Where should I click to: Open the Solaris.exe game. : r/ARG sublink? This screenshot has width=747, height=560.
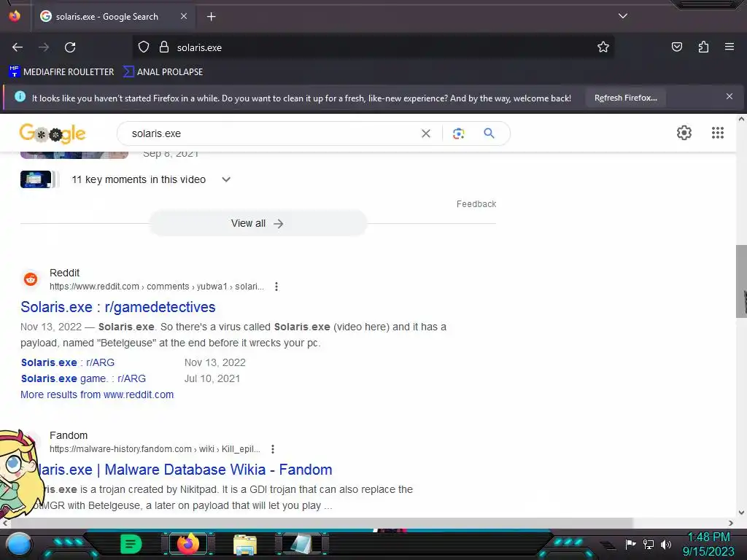coord(83,378)
